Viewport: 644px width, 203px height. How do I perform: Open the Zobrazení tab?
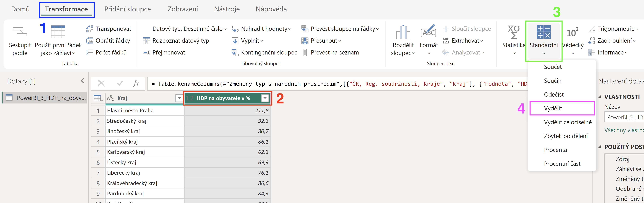pos(183,9)
